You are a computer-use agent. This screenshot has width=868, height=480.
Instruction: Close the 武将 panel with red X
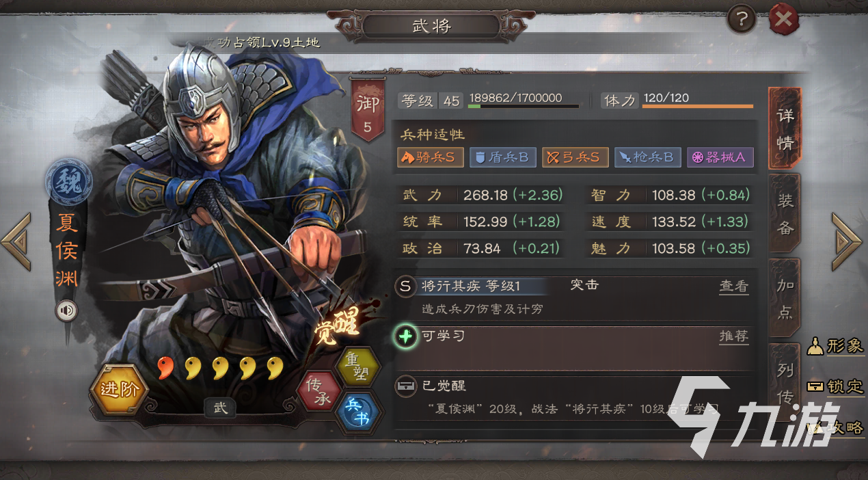(784, 19)
